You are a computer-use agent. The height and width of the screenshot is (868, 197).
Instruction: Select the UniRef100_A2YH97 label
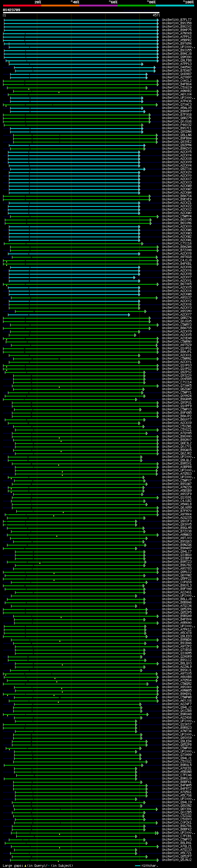[x=176, y=78]
